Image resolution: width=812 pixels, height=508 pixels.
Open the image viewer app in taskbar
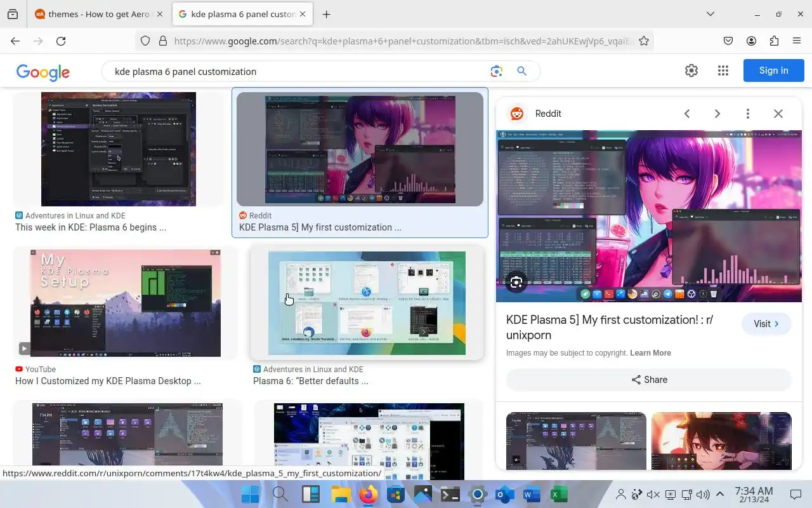[x=422, y=494]
